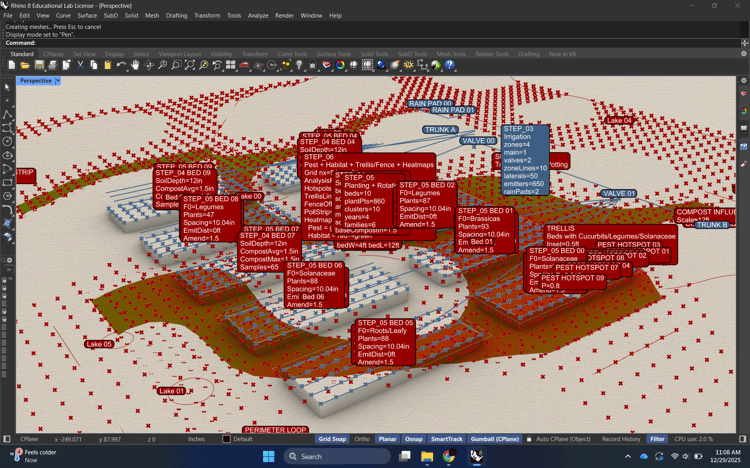Toggle Ortho mode in status bar

click(x=362, y=439)
